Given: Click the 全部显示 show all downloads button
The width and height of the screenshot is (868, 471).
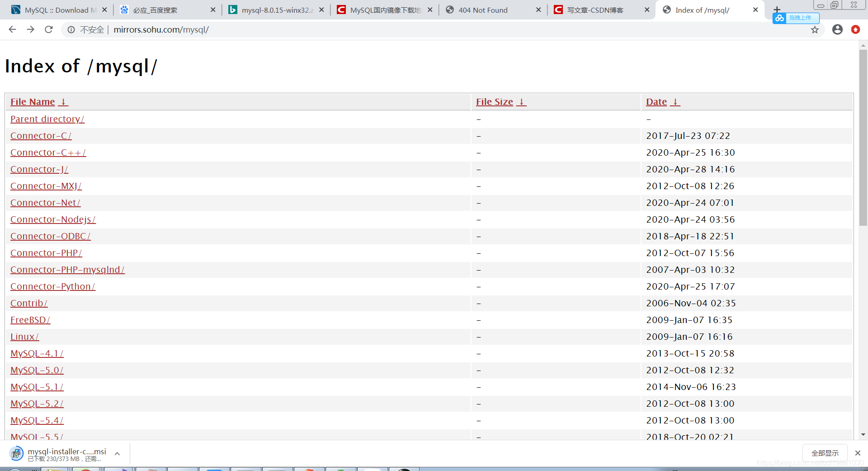Looking at the screenshot, I should tap(825, 453).
